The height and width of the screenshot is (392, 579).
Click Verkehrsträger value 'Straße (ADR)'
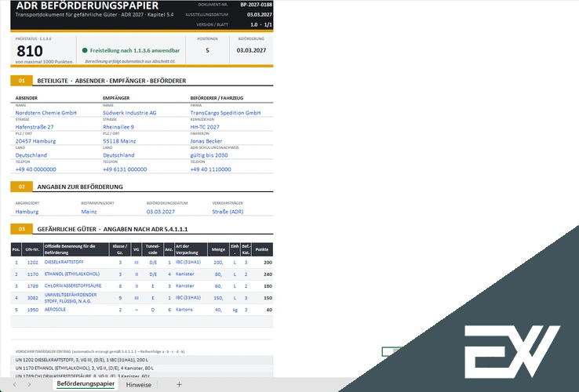(x=228, y=212)
